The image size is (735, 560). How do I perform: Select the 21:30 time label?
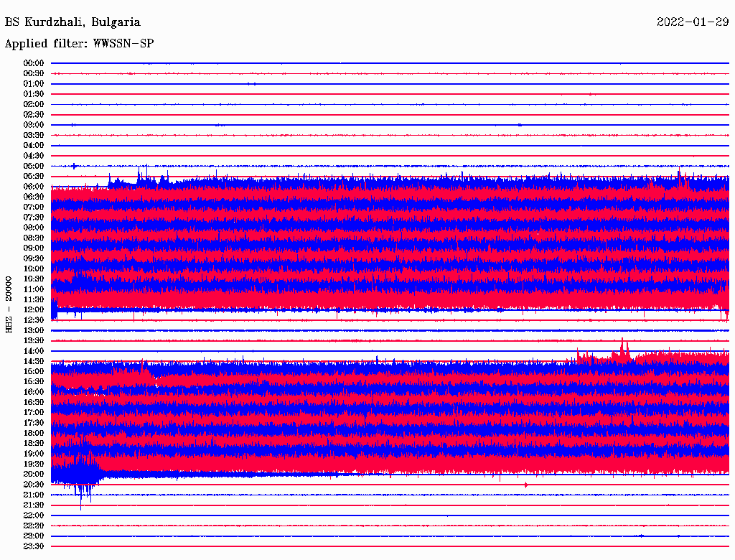[34, 505]
